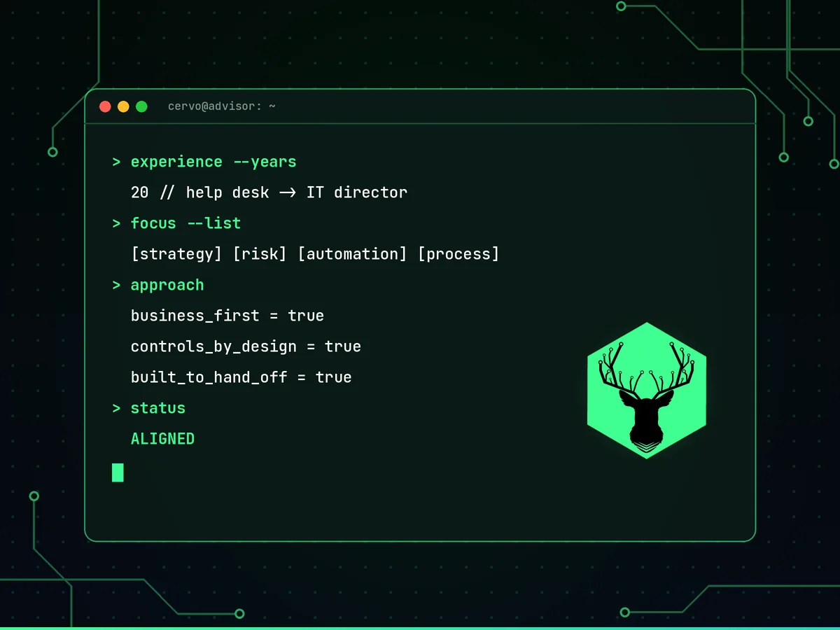840x630 pixels.
Task: Click the green hexagon deer logo
Action: (647, 391)
